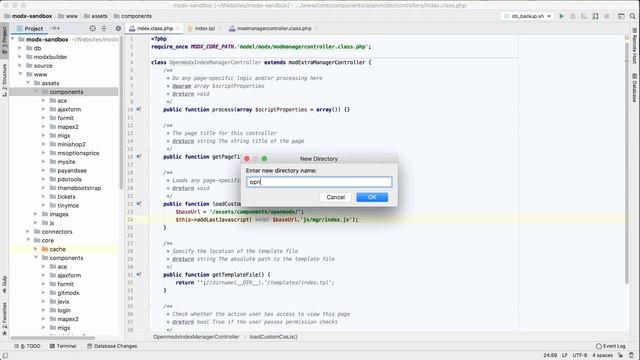This screenshot has width=640, height=360.
Task: Open the Event Log tool window
Action: point(611,346)
